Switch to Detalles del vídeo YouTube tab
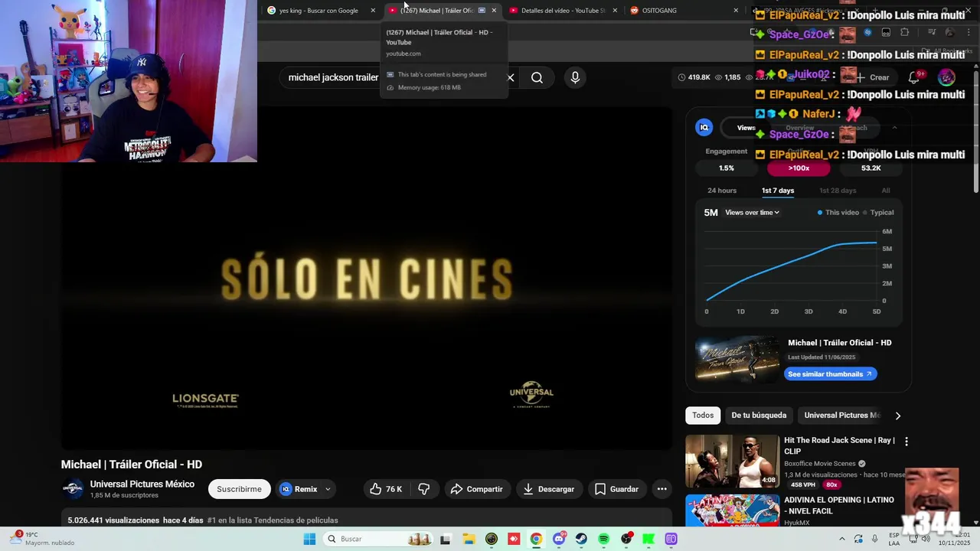Image resolution: width=980 pixels, height=551 pixels. [561, 11]
